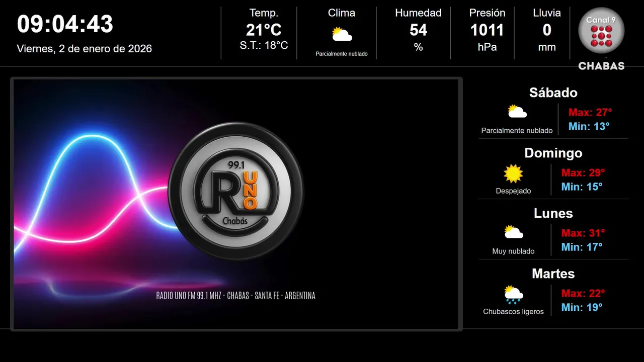Image resolution: width=644 pixels, height=362 pixels.
Task: Click the current condition text under Clima
Action: click(342, 54)
